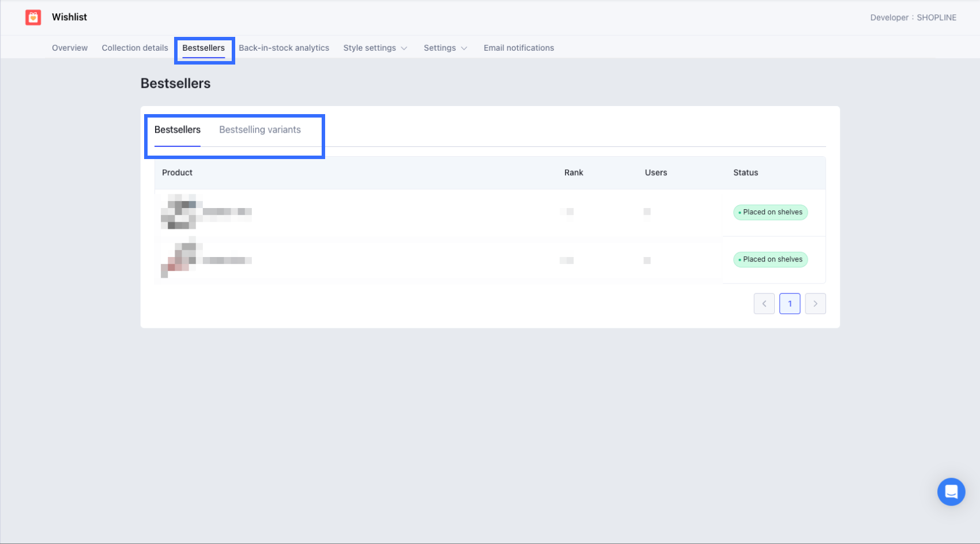Click second row's Placed on shelves badge

point(771,259)
